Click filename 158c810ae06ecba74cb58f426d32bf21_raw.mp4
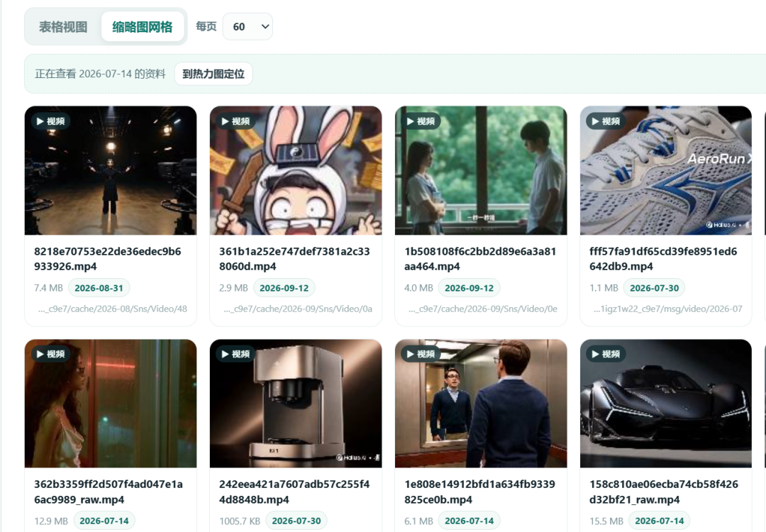 (663, 492)
